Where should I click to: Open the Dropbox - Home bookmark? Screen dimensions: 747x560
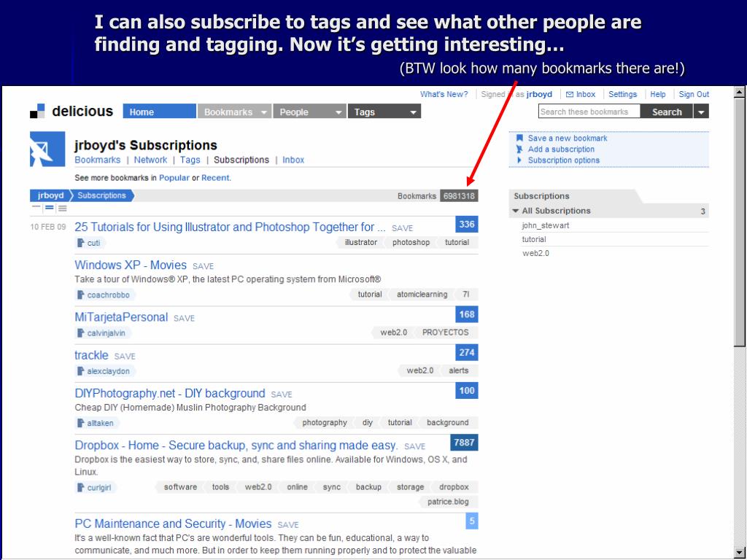(x=236, y=446)
